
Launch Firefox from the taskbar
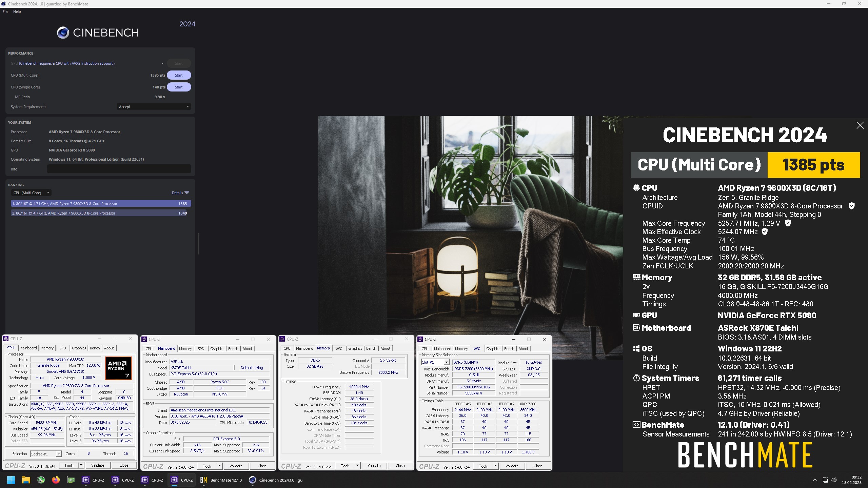pos(56,480)
